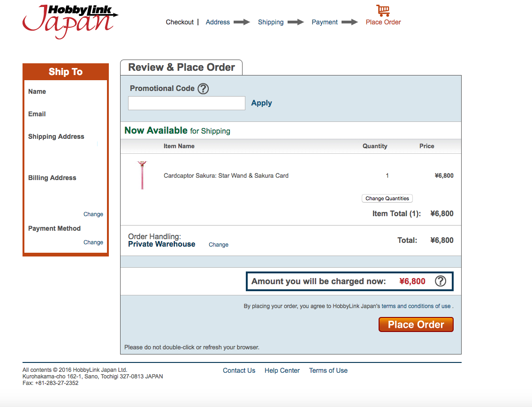Viewport: 532px width, 407px height.
Task: Click the Shipping Address label
Action: (56, 136)
